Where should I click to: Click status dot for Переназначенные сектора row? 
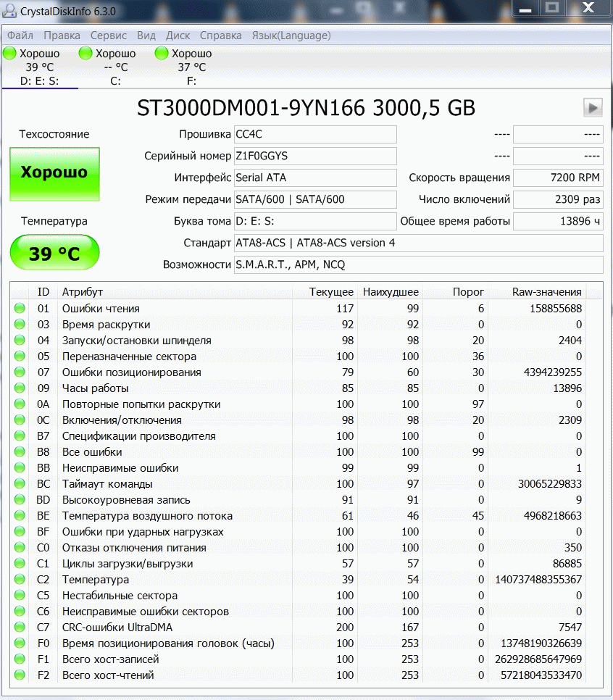click(20, 356)
